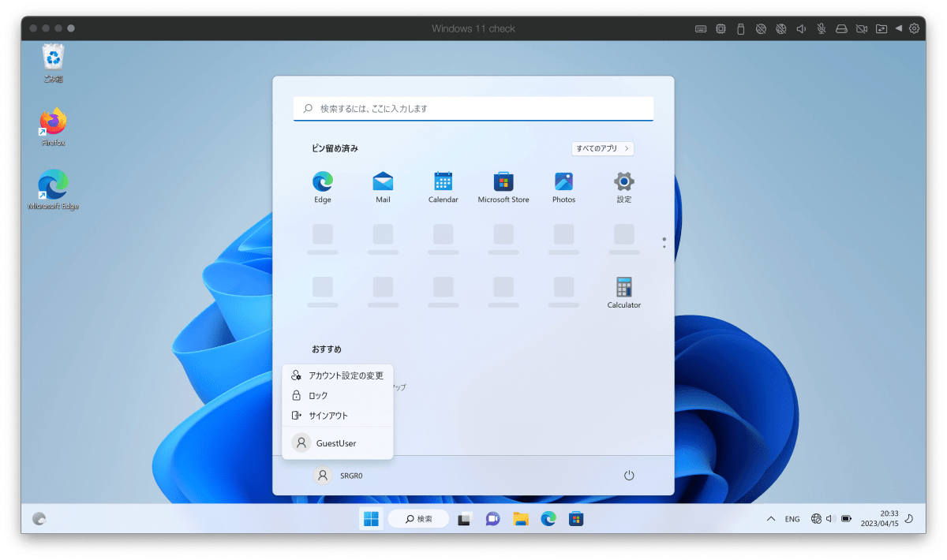
Task: Click pinned apps page dots indicator
Action: [664, 243]
